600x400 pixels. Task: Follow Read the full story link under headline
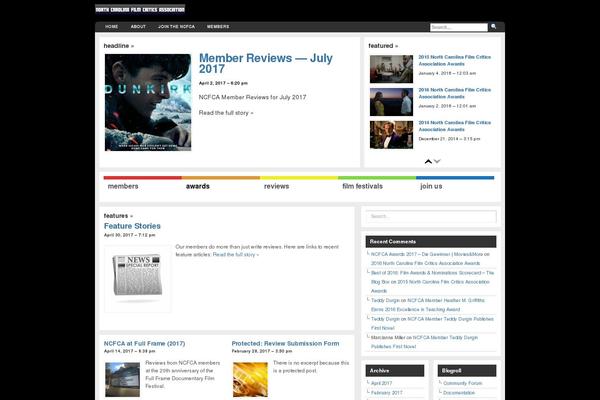226,113
